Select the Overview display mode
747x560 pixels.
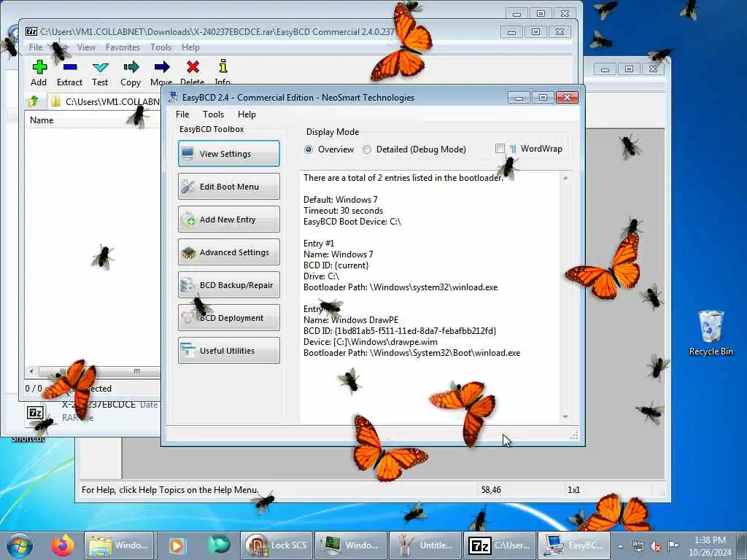coord(309,149)
